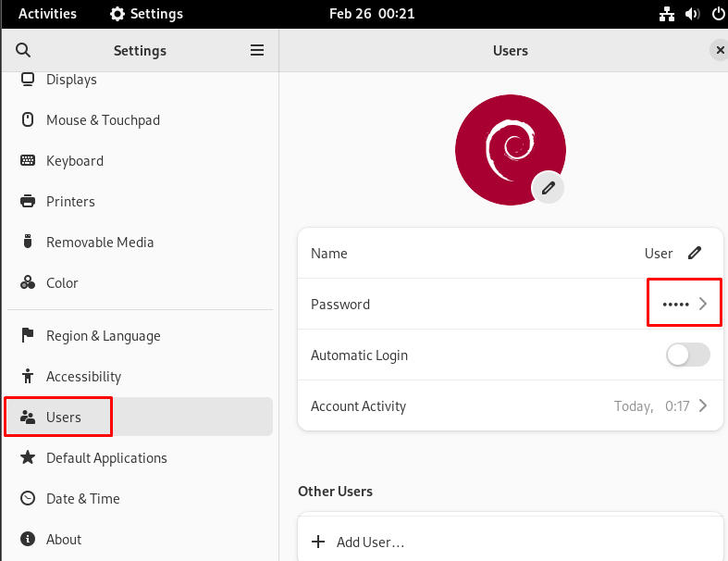
Task: Open the Settings hamburger menu
Action: pyautogui.click(x=257, y=50)
